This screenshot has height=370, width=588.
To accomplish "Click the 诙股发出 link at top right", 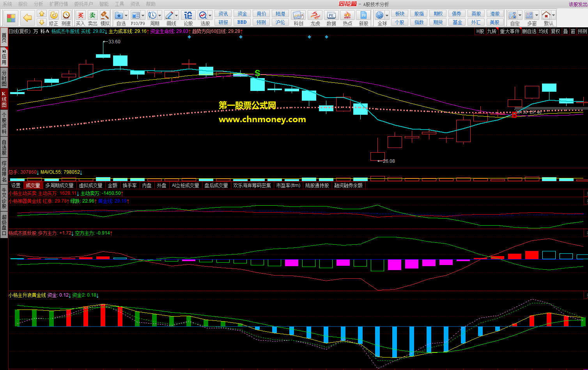I will click(x=578, y=4).
